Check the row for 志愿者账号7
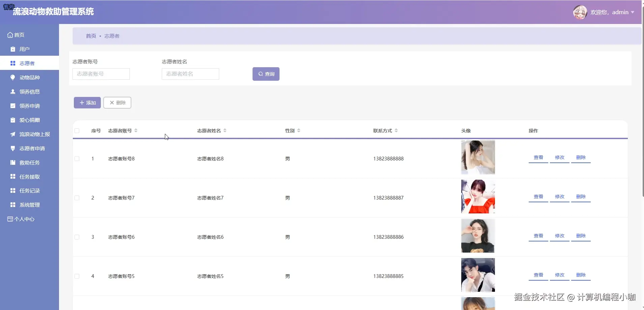This screenshot has height=310, width=644. click(77, 198)
